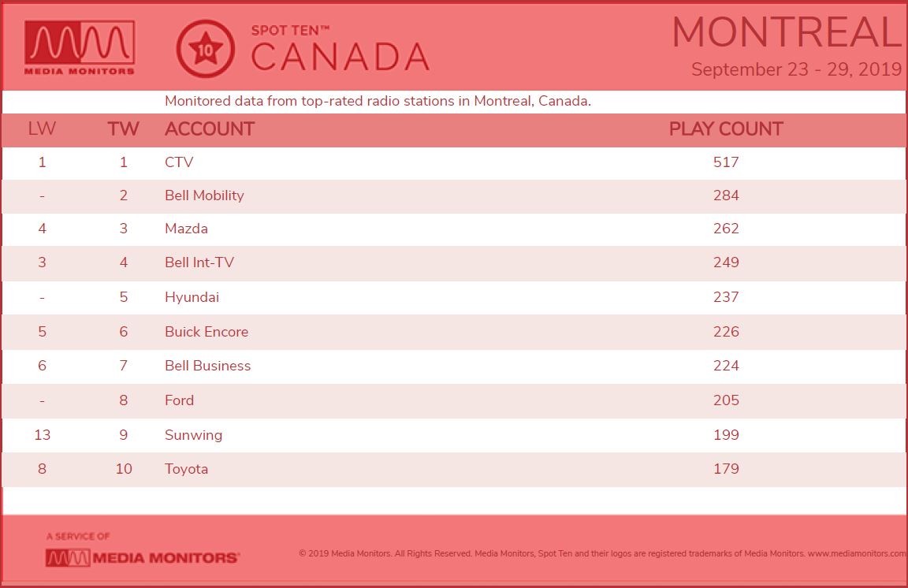Viewport: 908px width, 588px height.
Task: Click the CANADA heading text
Action: pos(340,58)
